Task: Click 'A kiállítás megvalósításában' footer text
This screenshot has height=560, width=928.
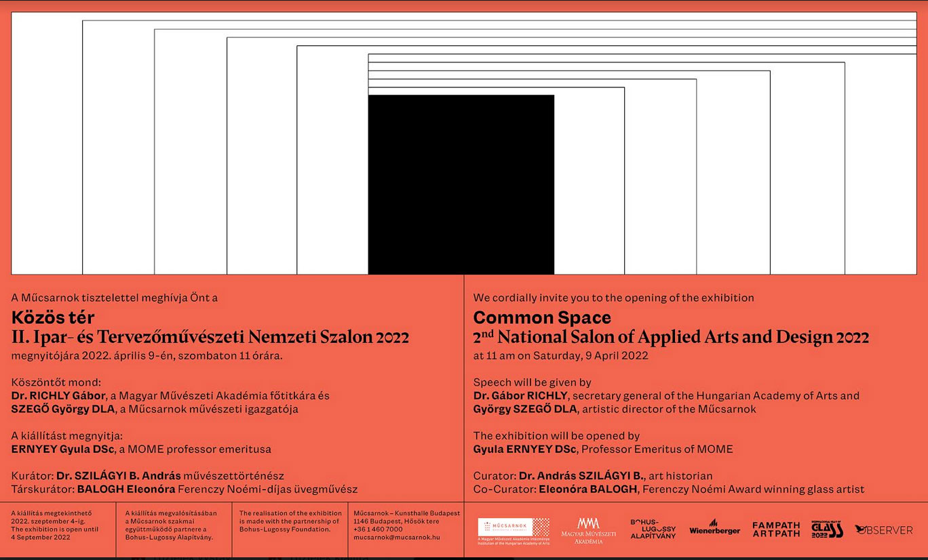Action: tap(172, 513)
